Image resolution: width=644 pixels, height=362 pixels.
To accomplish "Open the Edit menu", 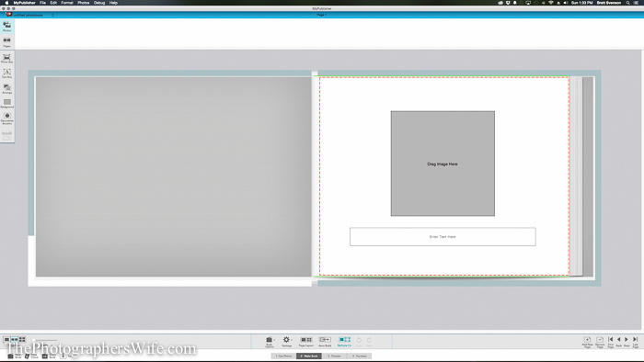I will coord(53,3).
